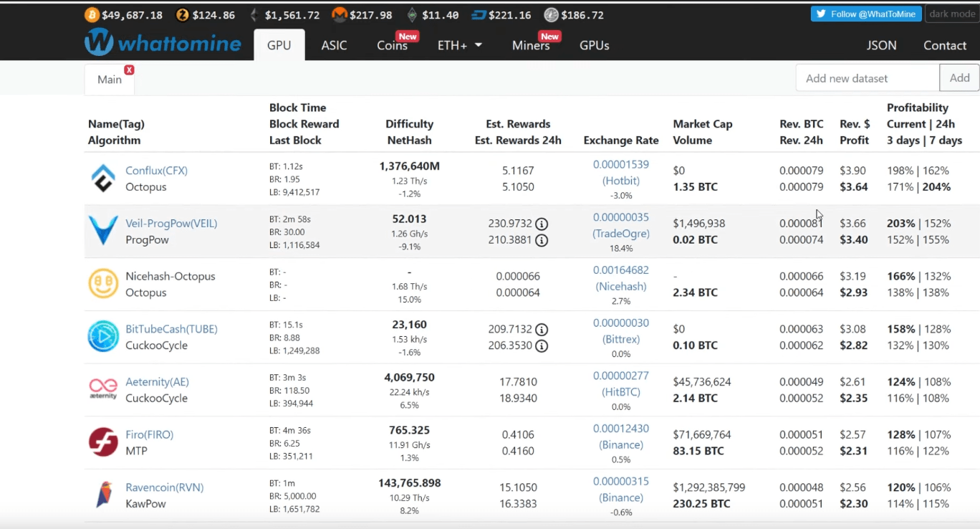Click Veil profitability 203% | 152%

click(919, 224)
